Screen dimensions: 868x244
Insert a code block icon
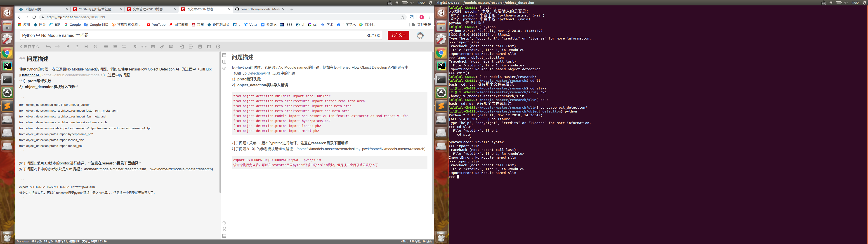144,47
